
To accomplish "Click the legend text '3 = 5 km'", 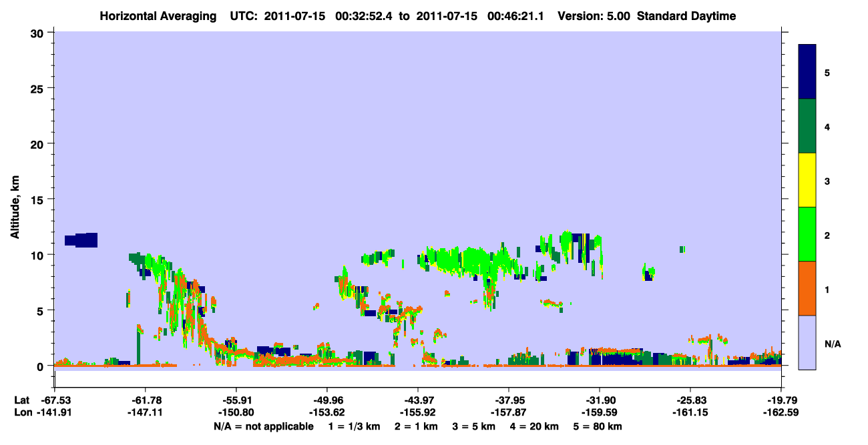I will pos(473,426).
